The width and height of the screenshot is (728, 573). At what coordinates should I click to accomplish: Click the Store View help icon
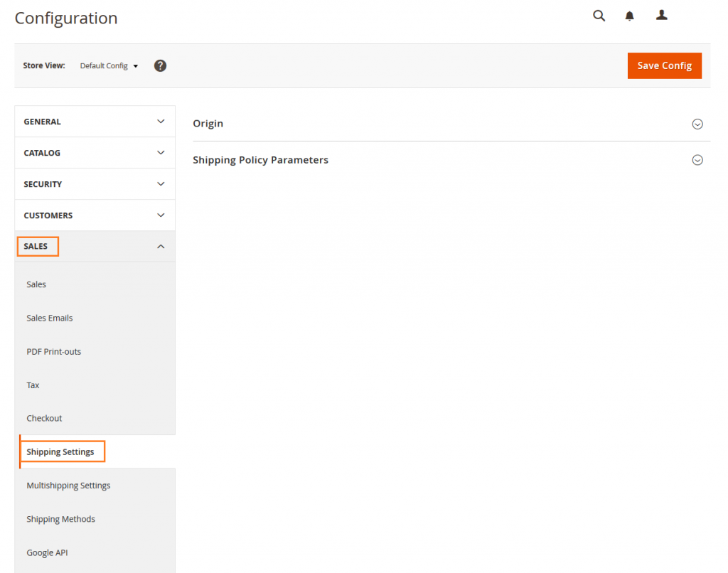160,65
